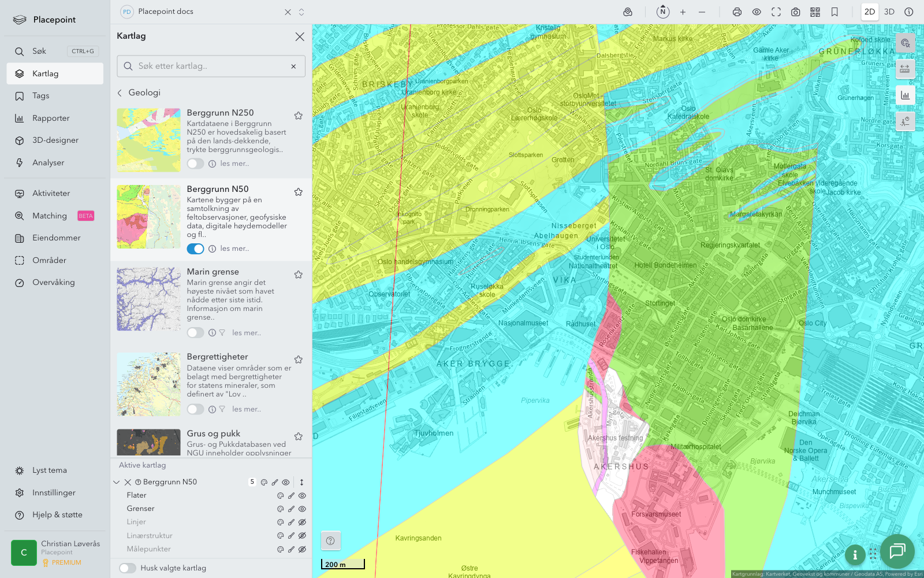The height and width of the screenshot is (578, 924).
Task: Open the chat support bubble
Action: [x=897, y=551]
